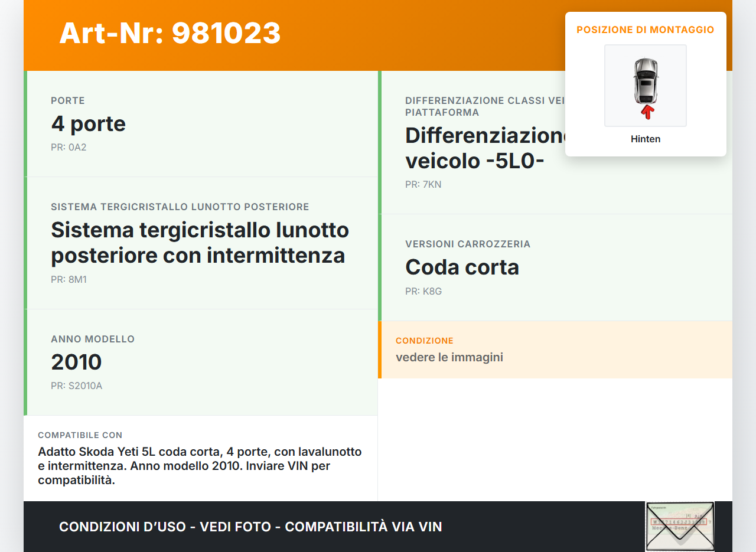Click the 'CONDIZIONI D'USO - VEDI FOTO' footer text
756x552 pixels.
pyautogui.click(x=250, y=527)
